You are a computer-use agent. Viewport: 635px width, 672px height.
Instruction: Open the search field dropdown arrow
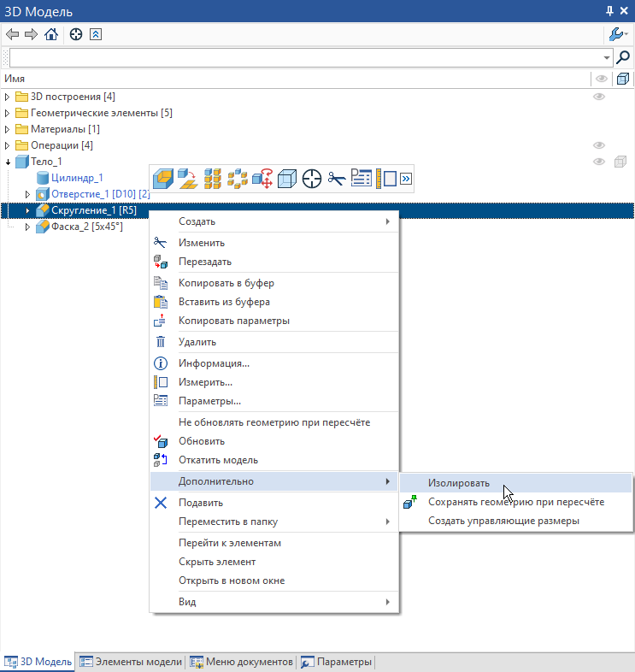tap(607, 57)
